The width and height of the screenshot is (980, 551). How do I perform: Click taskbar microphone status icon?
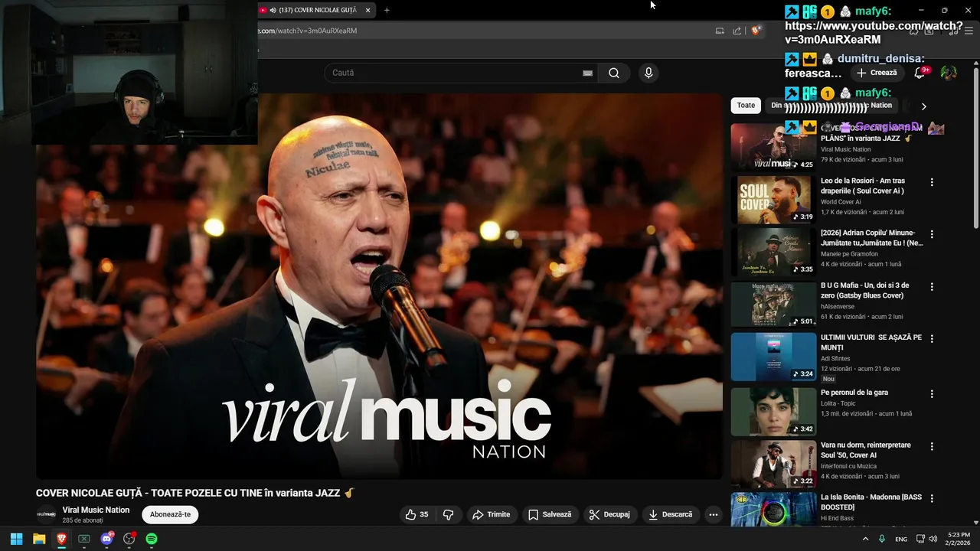(x=882, y=539)
